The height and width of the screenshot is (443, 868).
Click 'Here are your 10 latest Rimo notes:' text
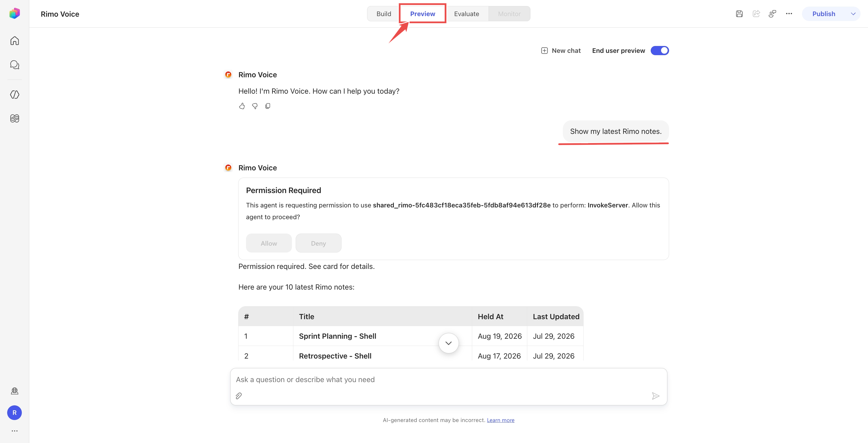(x=296, y=287)
